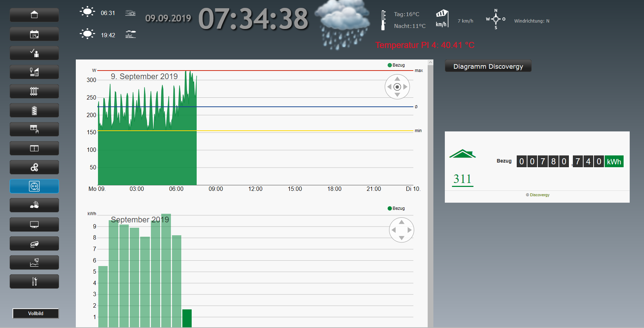Viewport: 644px width, 328px height.
Task: Click the Windrichtung: N label
Action: (x=532, y=21)
